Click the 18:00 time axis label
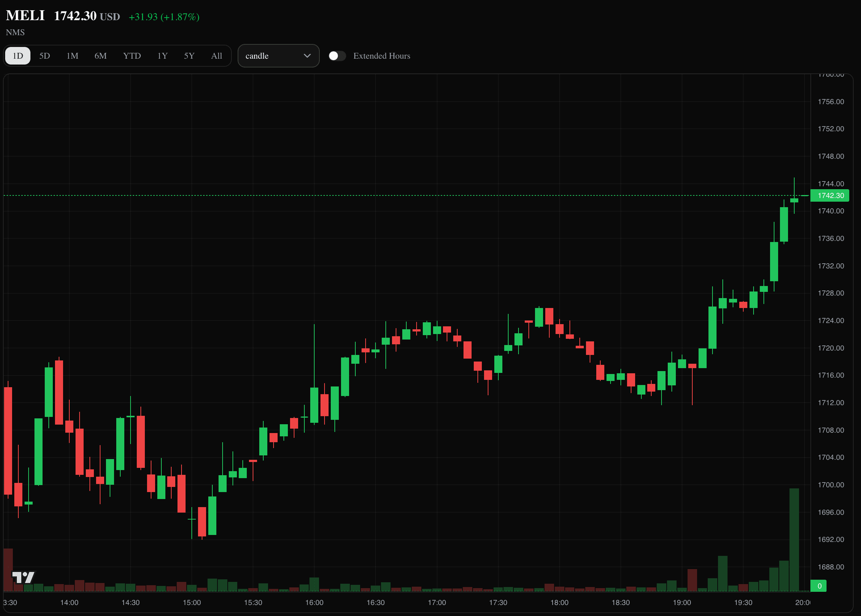Screen dimensions: 861x616 pyautogui.click(x=560, y=603)
